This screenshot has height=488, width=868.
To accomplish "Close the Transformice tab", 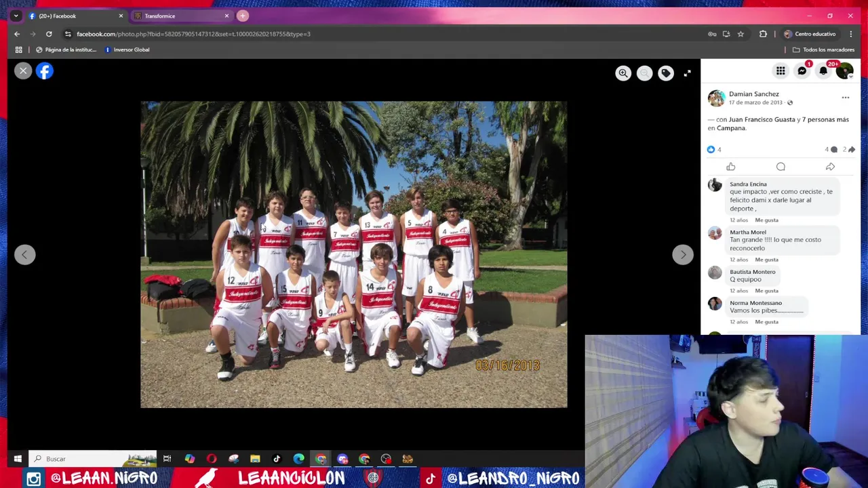I will click(x=226, y=16).
